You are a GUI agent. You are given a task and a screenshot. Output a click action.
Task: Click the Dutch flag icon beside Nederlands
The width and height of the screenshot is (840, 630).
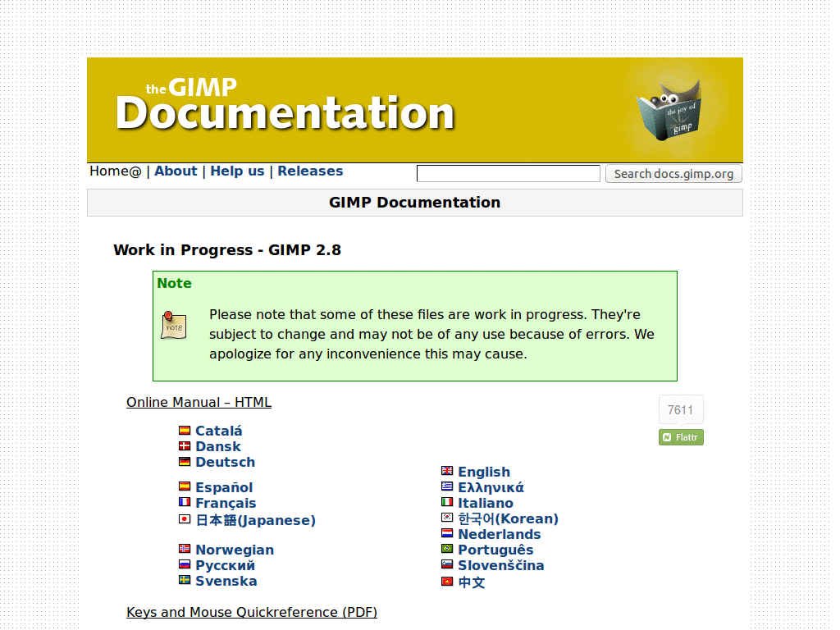[x=447, y=533]
